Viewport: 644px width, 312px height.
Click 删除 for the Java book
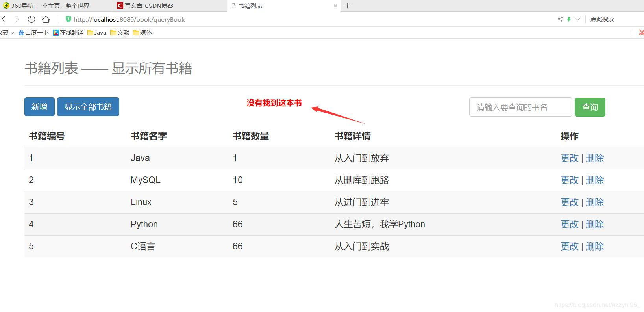pos(594,158)
